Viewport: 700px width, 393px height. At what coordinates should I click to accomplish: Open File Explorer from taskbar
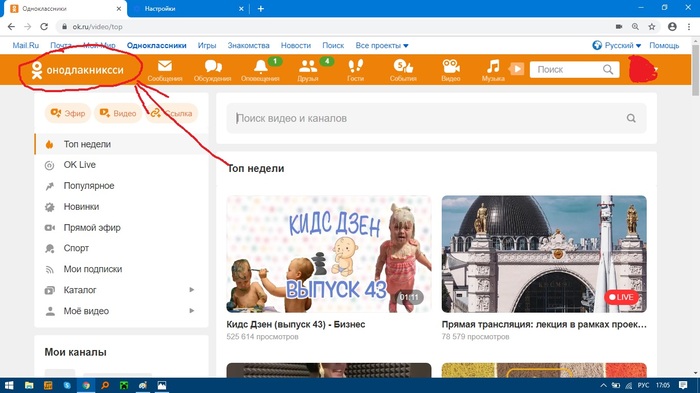29,385
